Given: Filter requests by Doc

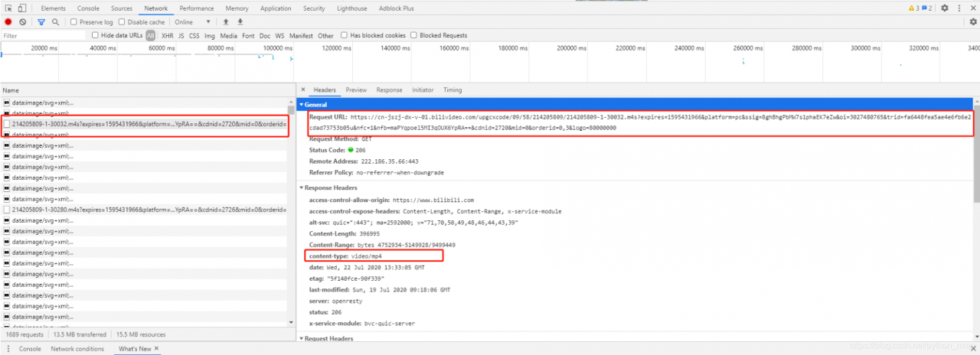Looking at the screenshot, I should [x=265, y=35].
